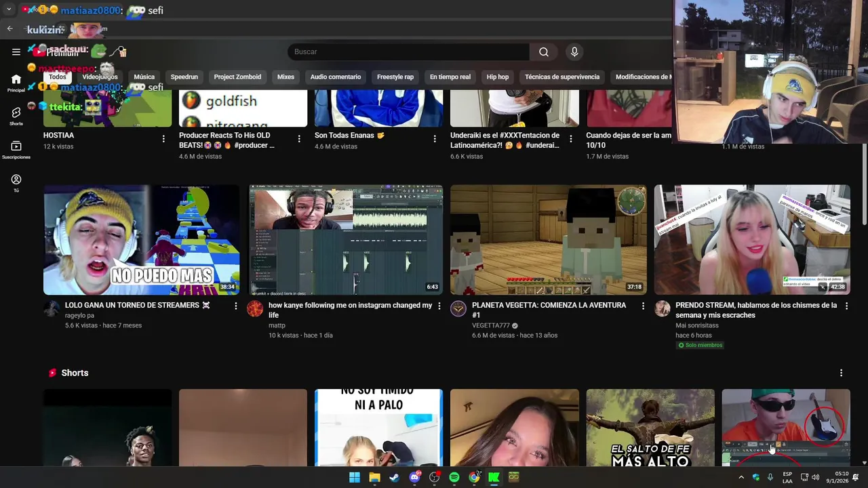Viewport: 868px width, 488px height.
Task: Play the 42:38 blonde streamer thumbnail
Action: click(752, 240)
